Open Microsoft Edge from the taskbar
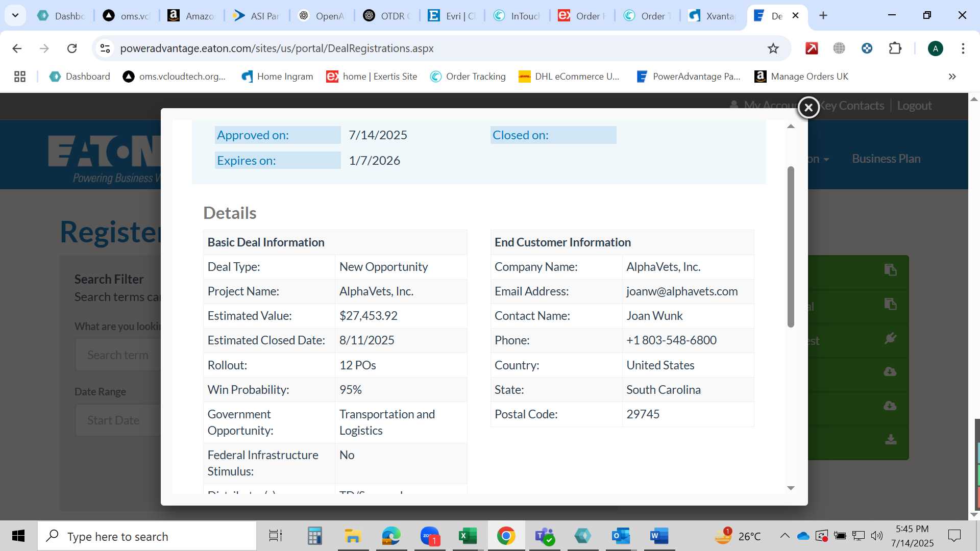The height and width of the screenshot is (551, 980). 391,536
